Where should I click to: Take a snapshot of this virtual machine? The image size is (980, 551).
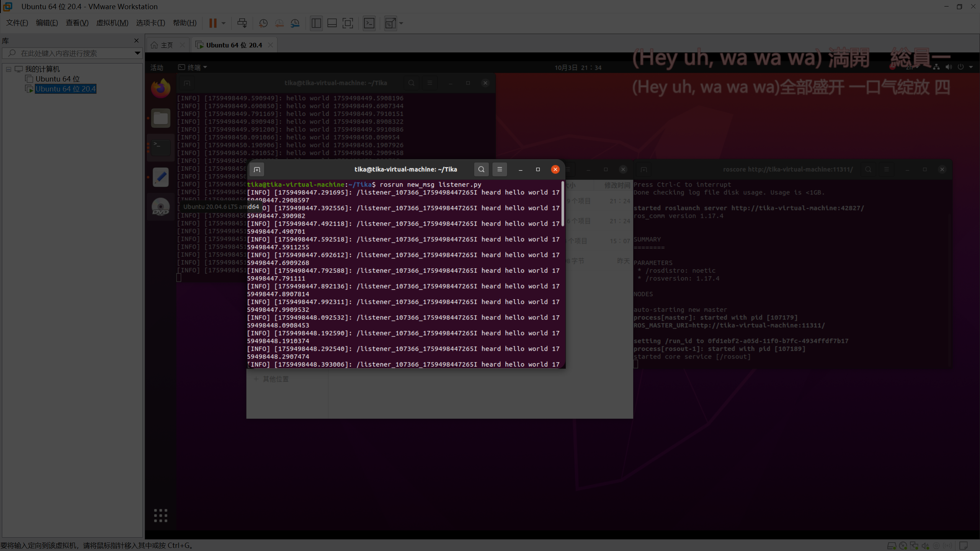(263, 23)
